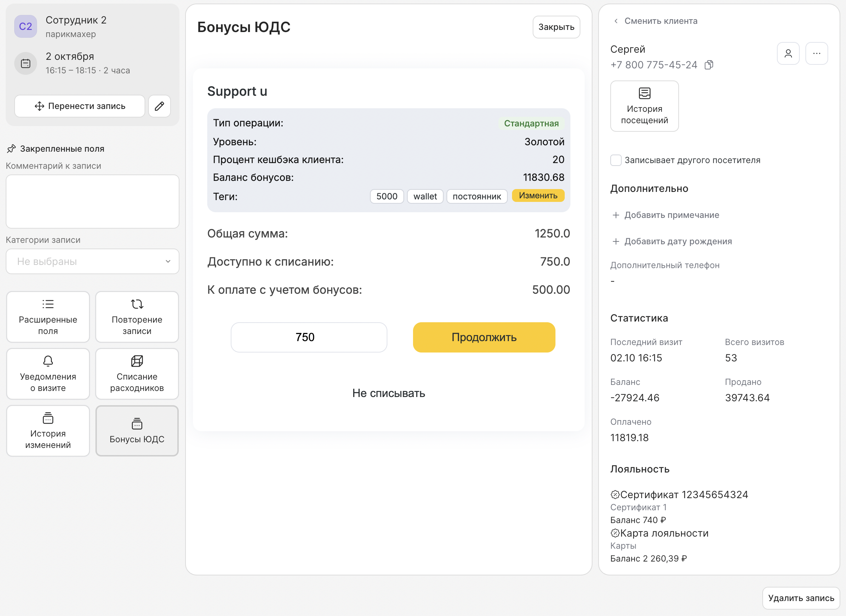Click the client name Сергей

tap(627, 49)
